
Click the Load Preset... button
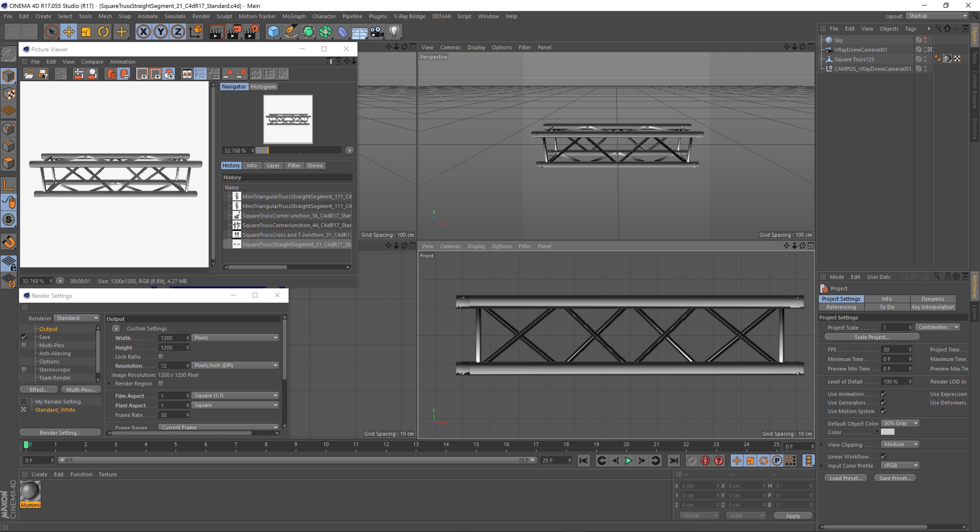tap(846, 478)
